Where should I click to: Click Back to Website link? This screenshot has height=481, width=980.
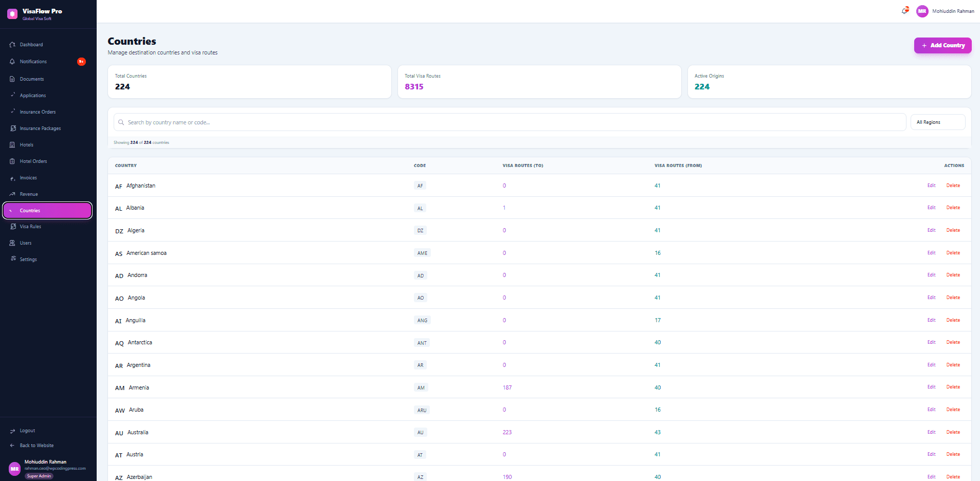(37, 446)
